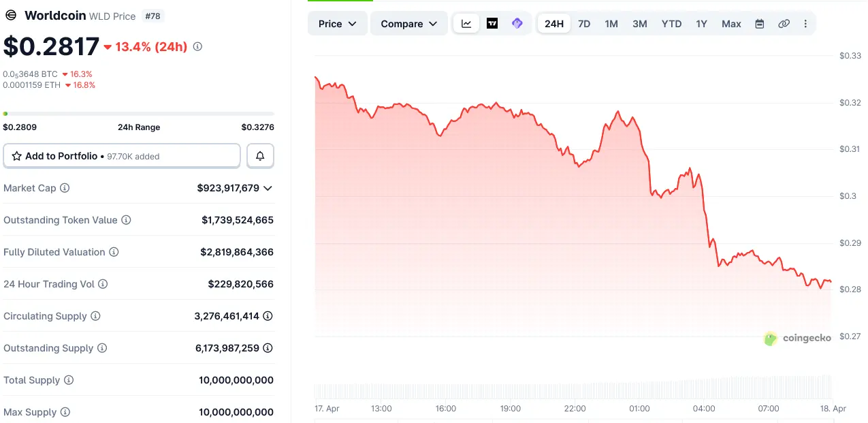The image size is (868, 423).
Task: Click the Worldcoin logo
Action: tap(10, 15)
